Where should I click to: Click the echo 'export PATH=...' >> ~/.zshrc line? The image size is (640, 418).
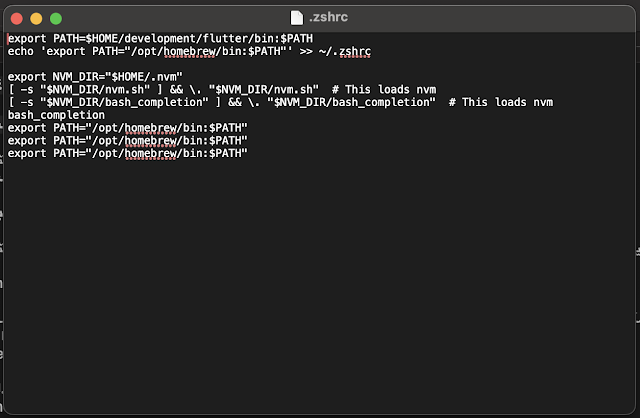point(189,51)
